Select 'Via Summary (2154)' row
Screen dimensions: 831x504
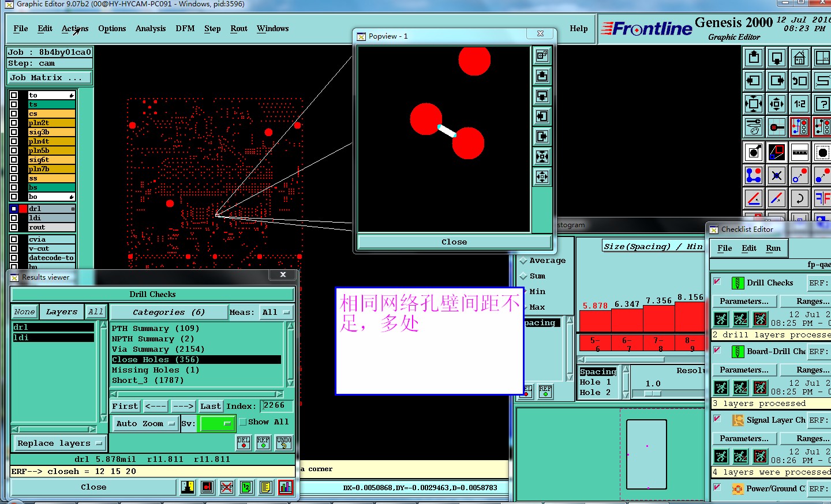196,349
